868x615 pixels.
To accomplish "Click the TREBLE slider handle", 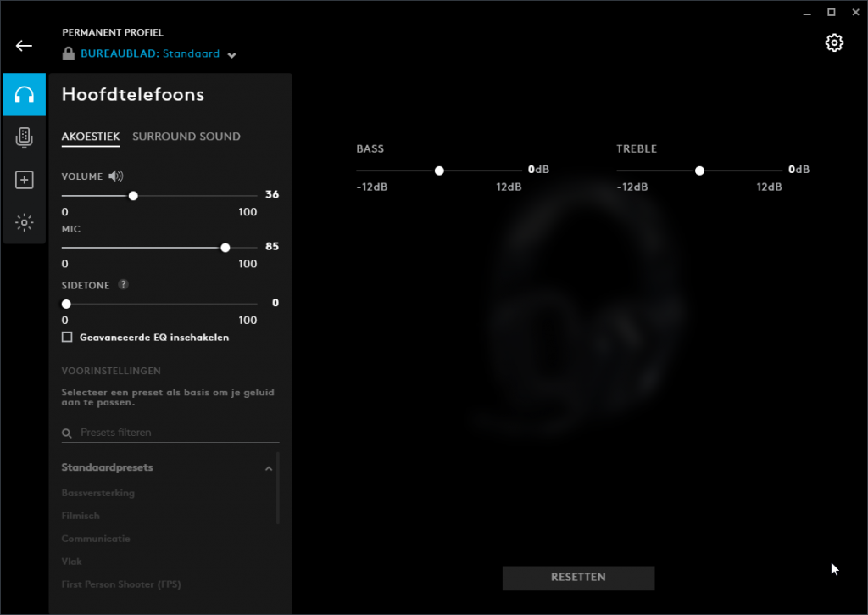I will point(699,171).
